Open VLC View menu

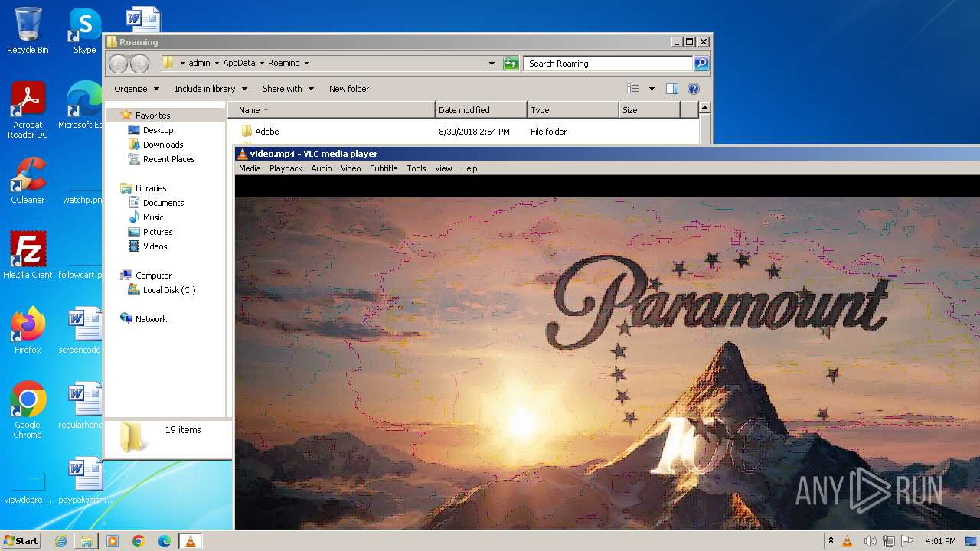coord(443,168)
